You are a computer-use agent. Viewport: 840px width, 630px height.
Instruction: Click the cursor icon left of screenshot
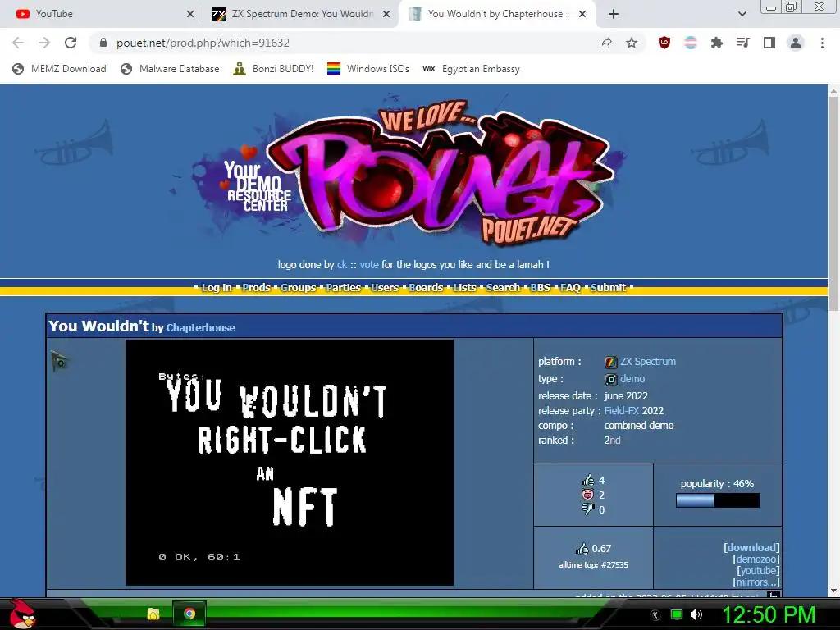[59, 361]
